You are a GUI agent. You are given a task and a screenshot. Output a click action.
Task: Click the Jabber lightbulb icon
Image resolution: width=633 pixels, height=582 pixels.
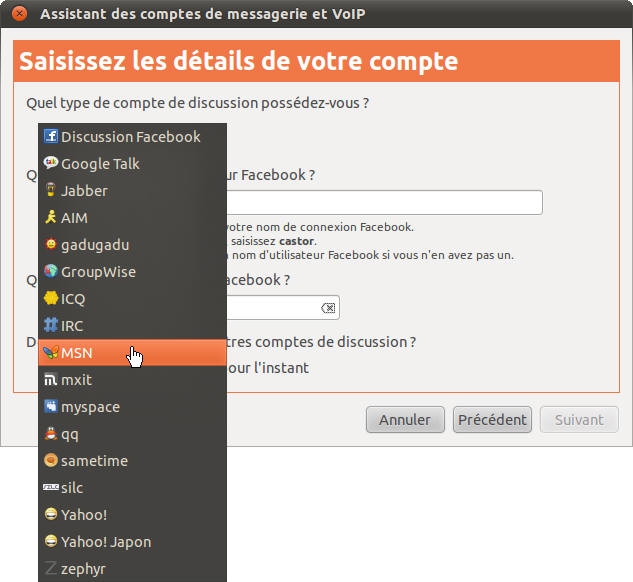(x=51, y=190)
